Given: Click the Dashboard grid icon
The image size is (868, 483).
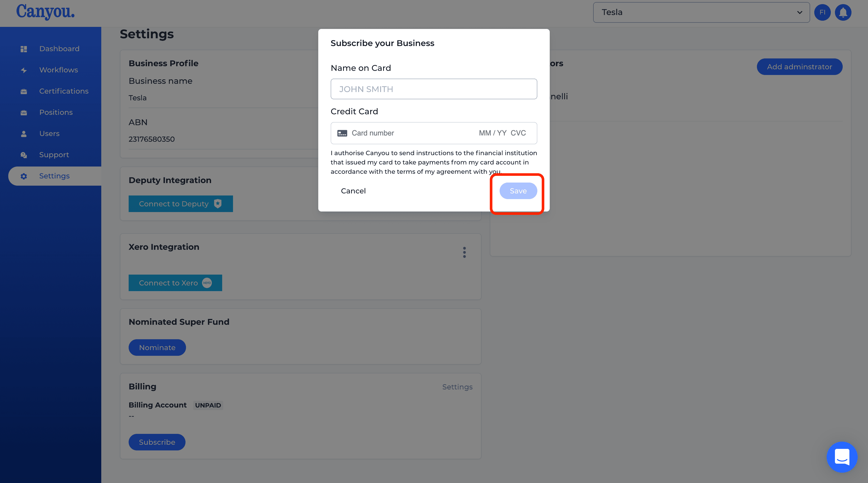Looking at the screenshot, I should pos(24,49).
